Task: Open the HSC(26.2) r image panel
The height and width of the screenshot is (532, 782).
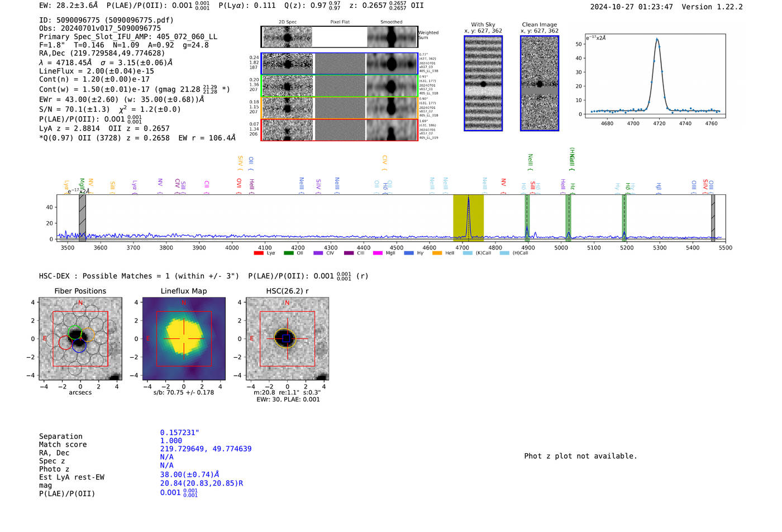Action: (x=287, y=339)
